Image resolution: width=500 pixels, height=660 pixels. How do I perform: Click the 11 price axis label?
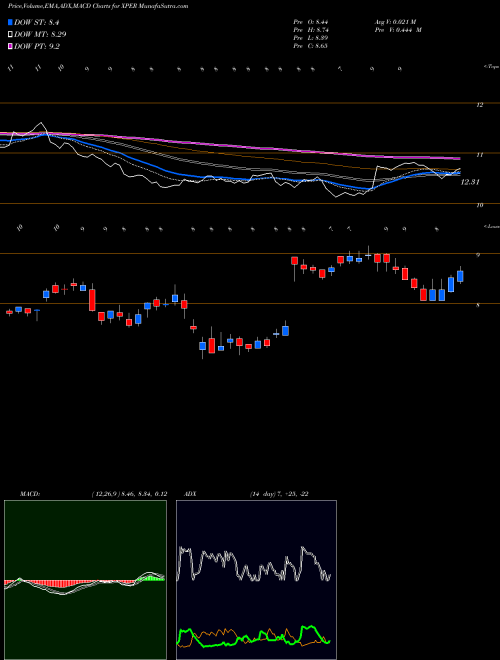click(479, 155)
